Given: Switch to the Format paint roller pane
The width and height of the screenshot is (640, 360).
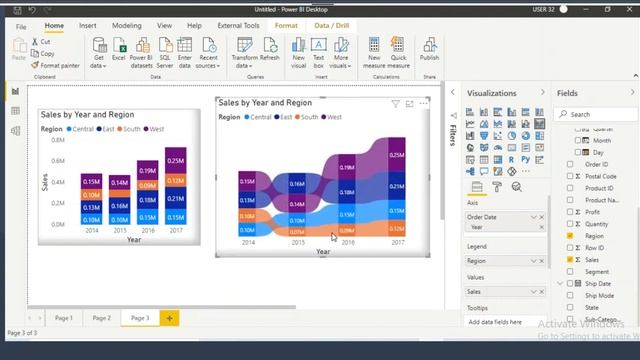Looking at the screenshot, I should click(497, 187).
